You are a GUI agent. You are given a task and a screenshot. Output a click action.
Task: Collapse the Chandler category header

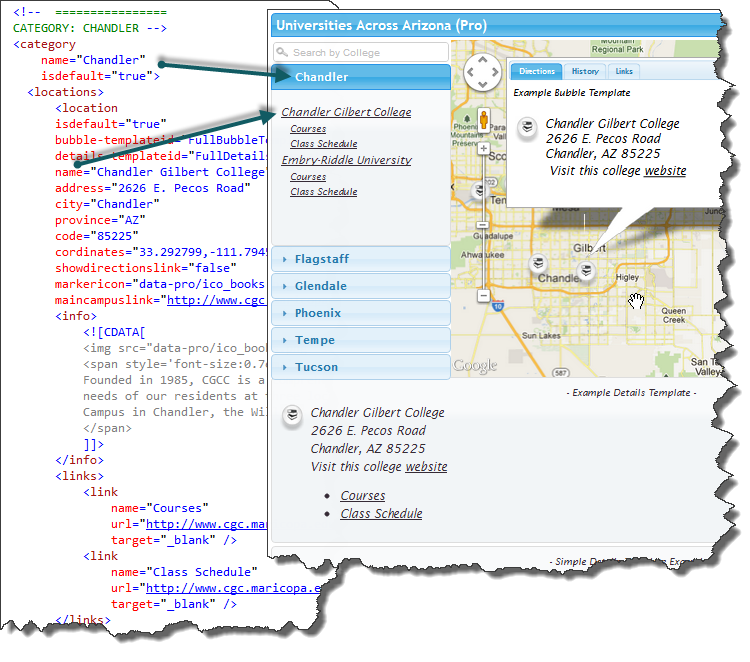tap(361, 77)
